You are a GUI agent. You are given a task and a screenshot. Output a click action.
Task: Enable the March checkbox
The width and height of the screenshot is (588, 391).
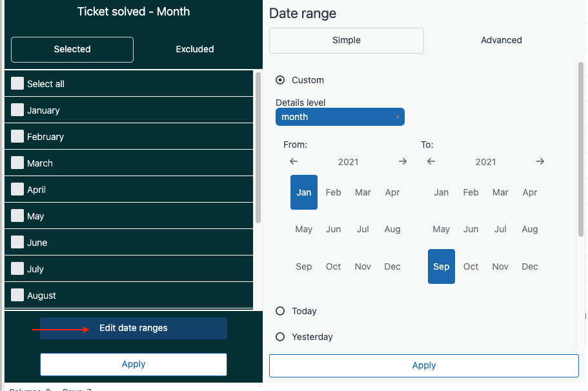tap(17, 163)
